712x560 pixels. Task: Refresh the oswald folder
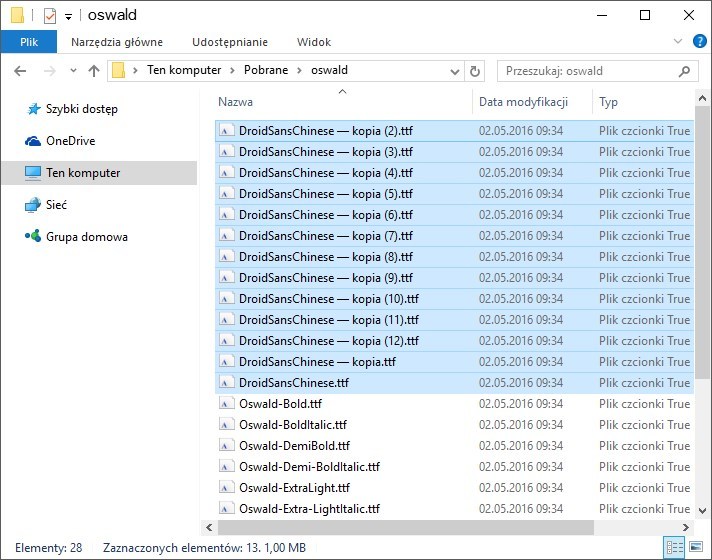pyautogui.click(x=475, y=71)
